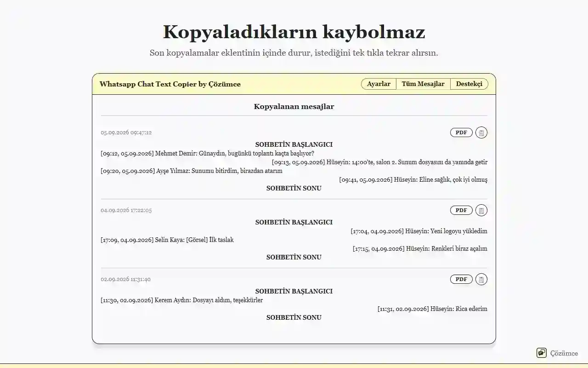Click the timestamp 02.09.2026 11:31:40
588x368 pixels.
click(126, 279)
